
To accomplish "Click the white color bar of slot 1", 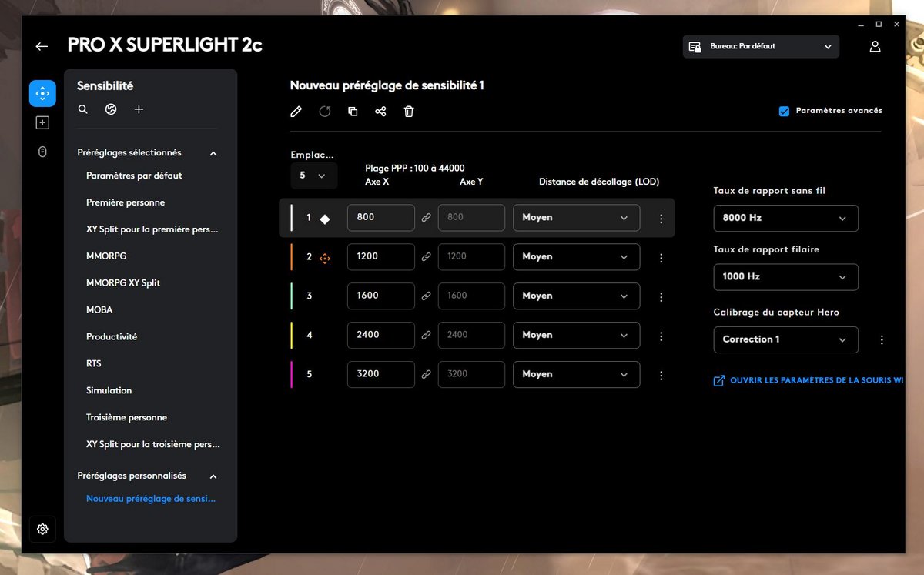I will tap(292, 218).
